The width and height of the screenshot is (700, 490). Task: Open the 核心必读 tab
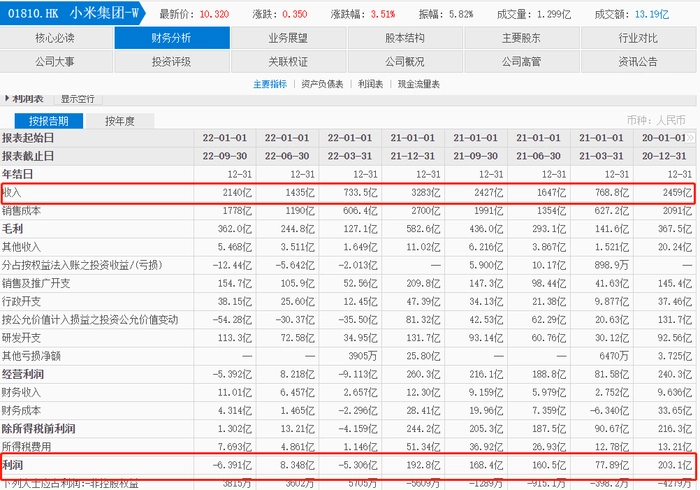tap(54, 38)
